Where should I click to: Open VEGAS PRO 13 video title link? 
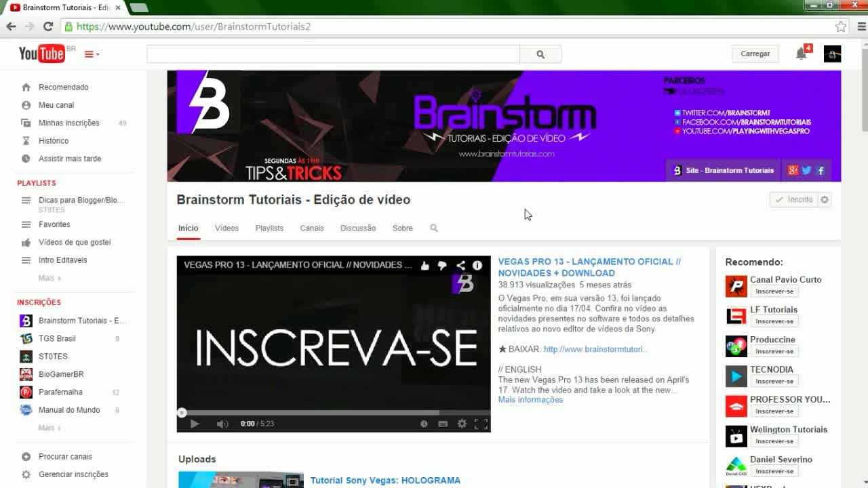[x=589, y=267]
